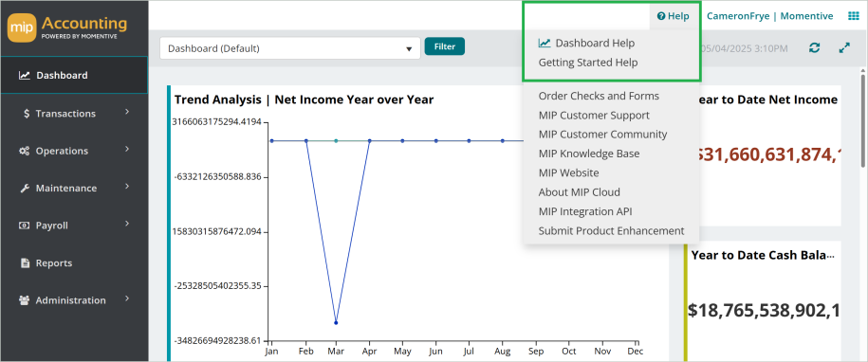Open the Administration section

(74, 300)
